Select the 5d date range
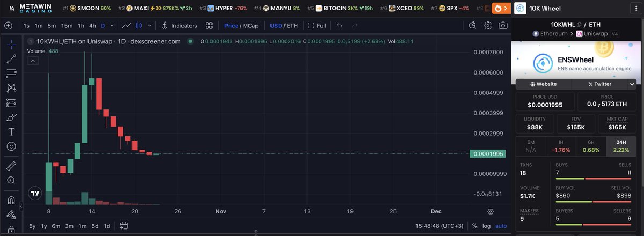This screenshot has height=236, width=644. click(94, 226)
